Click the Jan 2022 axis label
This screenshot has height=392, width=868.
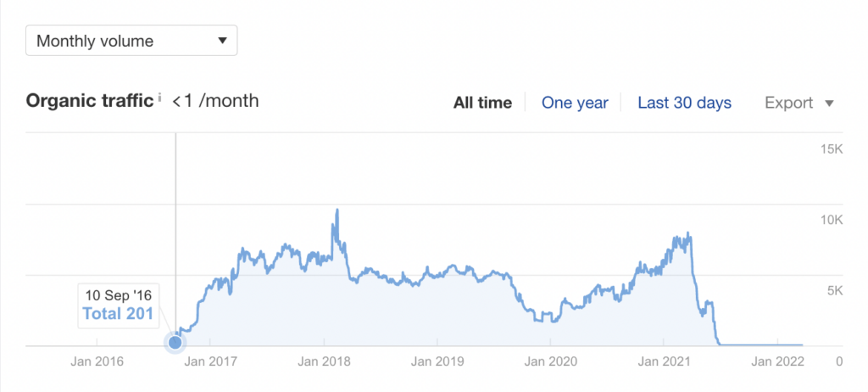(777, 362)
